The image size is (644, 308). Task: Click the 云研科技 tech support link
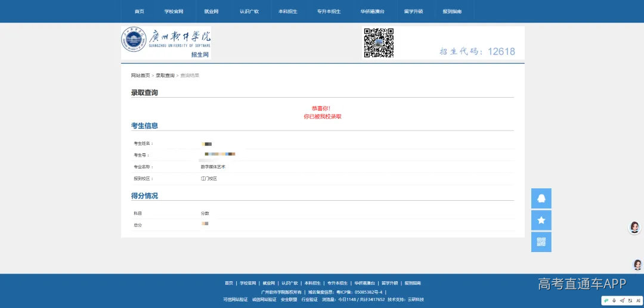416,300
